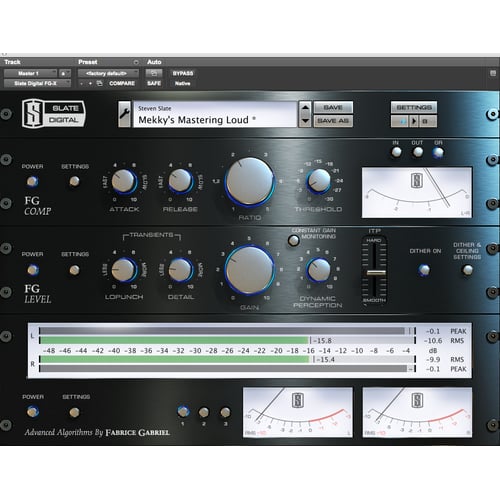Toggle the DITHER ON button
The width and height of the screenshot is (500, 500).
pyautogui.click(x=424, y=270)
